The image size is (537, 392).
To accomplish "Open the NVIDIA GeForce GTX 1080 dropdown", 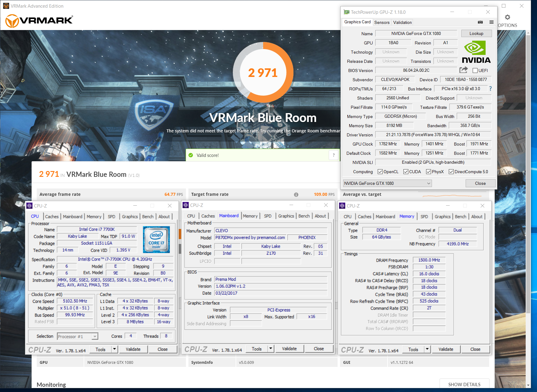I will (x=387, y=183).
